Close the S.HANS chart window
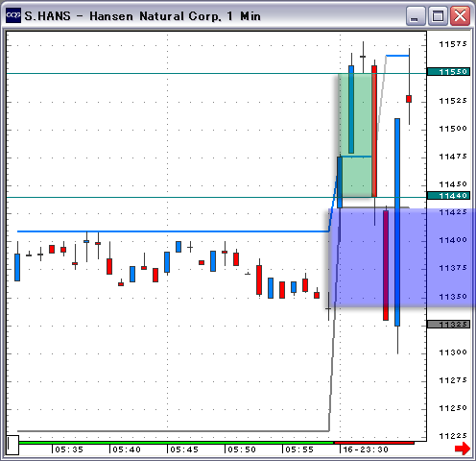This screenshot has width=476, height=461. click(460, 16)
